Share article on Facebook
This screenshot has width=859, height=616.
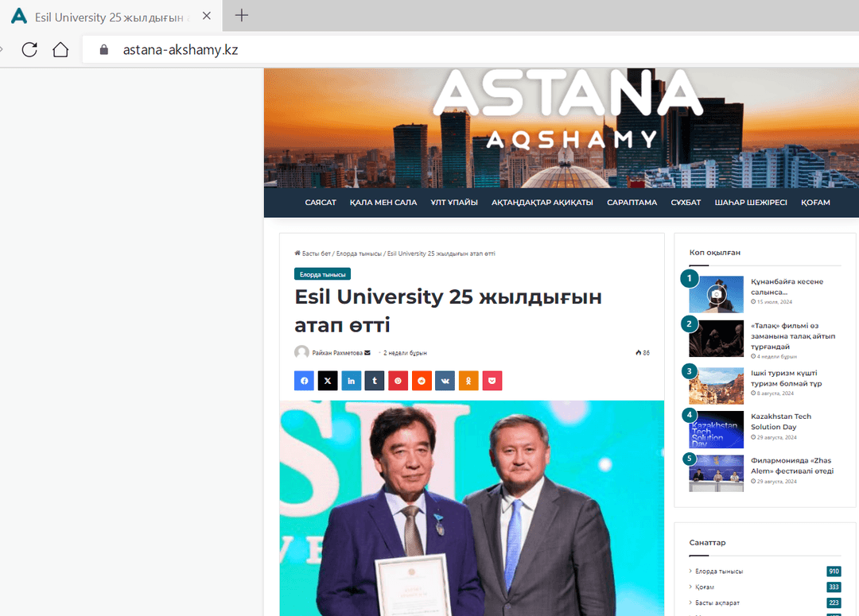pos(304,381)
